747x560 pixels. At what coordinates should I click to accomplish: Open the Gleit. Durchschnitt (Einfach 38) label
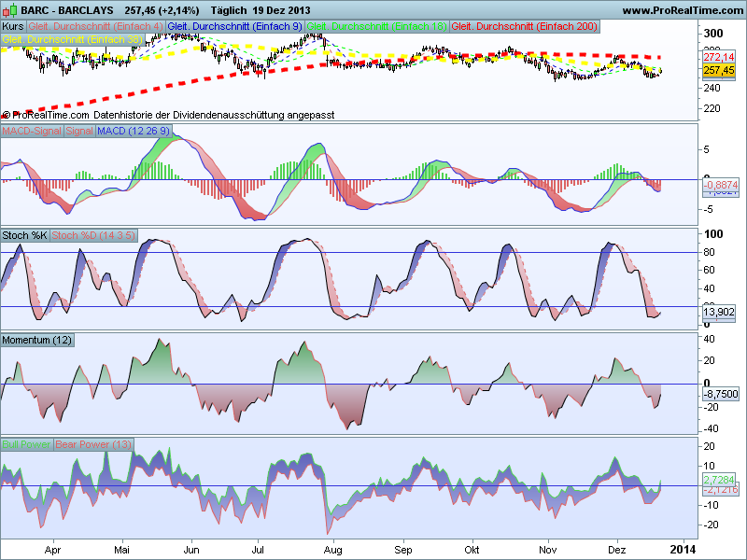pyautogui.click(x=72, y=39)
